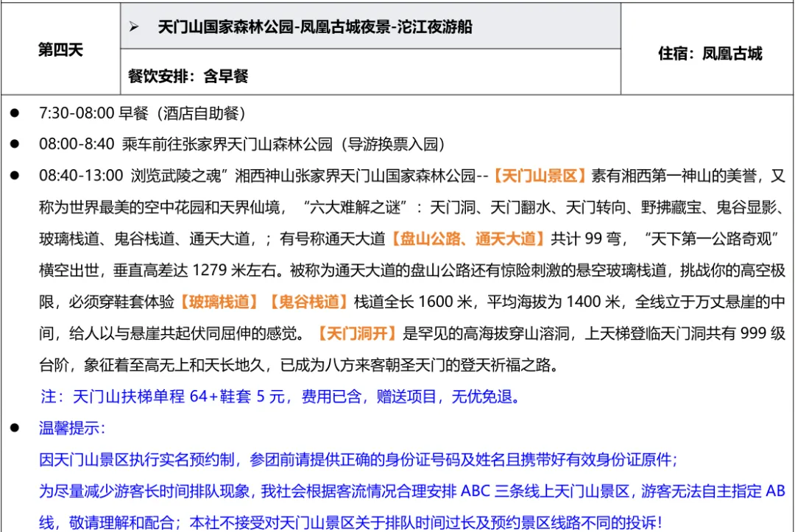Click the orange text 【鬼谷栈道】
This screenshot has width=795, height=532.
pyautogui.click(x=308, y=302)
